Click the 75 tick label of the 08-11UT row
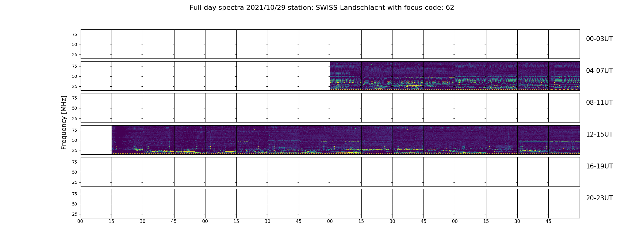The width and height of the screenshot is (644, 245). [x=75, y=98]
